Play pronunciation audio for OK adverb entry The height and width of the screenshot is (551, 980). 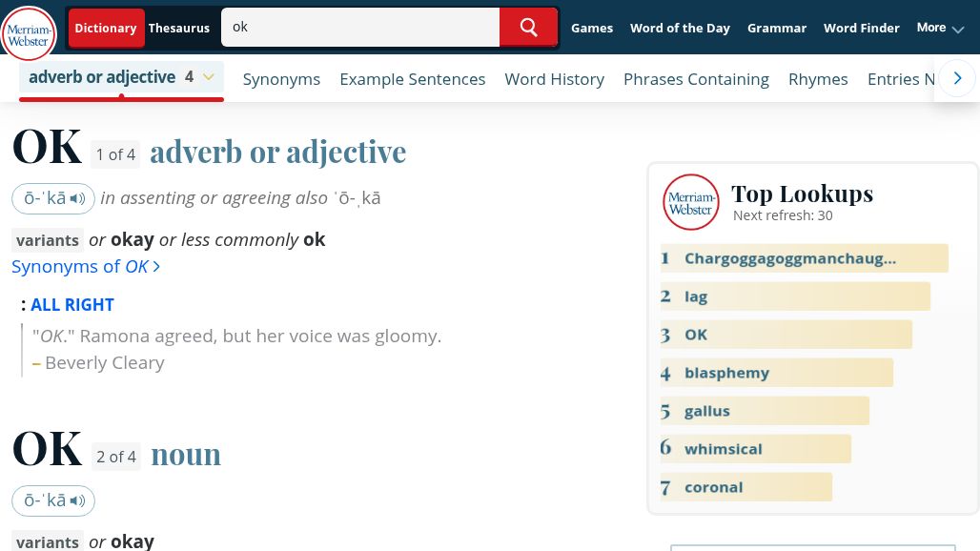point(53,198)
